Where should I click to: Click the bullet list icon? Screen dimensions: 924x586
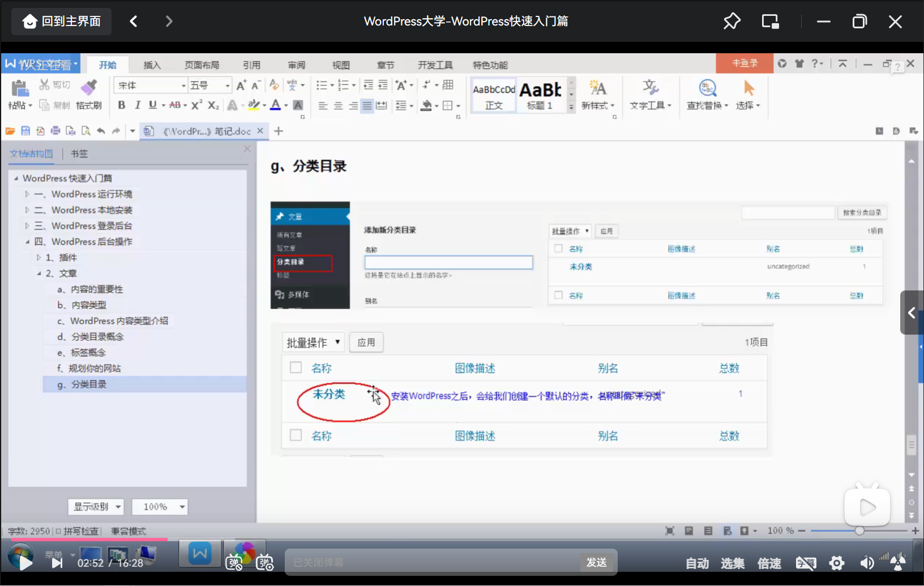(x=321, y=85)
